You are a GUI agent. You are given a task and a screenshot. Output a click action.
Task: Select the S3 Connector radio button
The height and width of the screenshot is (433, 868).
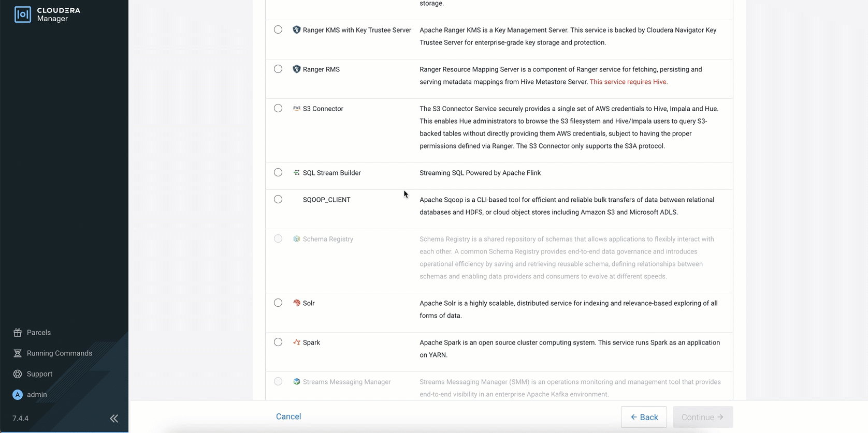[x=278, y=108]
